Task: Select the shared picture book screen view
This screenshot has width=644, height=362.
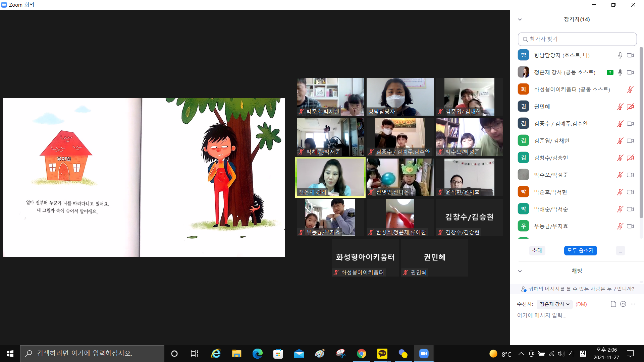Action: 144,177
